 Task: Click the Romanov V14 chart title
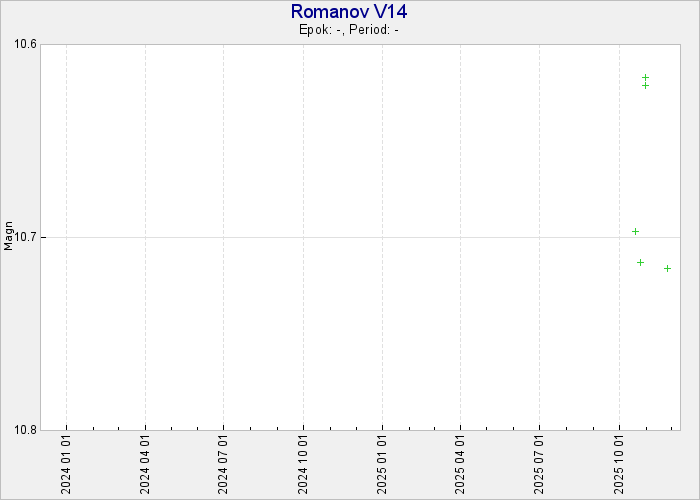point(349,12)
